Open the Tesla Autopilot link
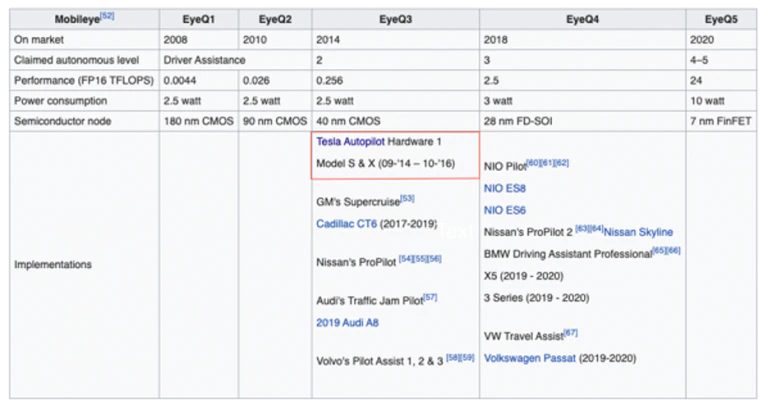Image resolution: width=768 pixels, height=402 pixels. click(x=350, y=142)
